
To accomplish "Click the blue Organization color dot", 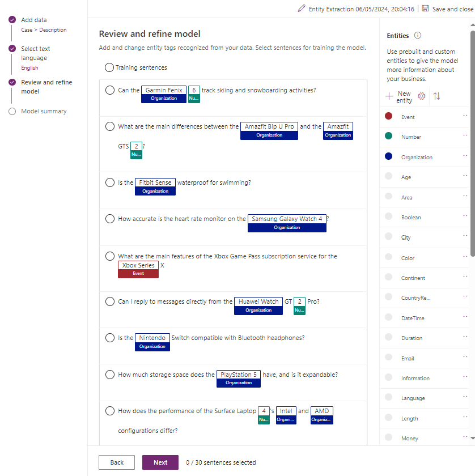I will (388, 156).
